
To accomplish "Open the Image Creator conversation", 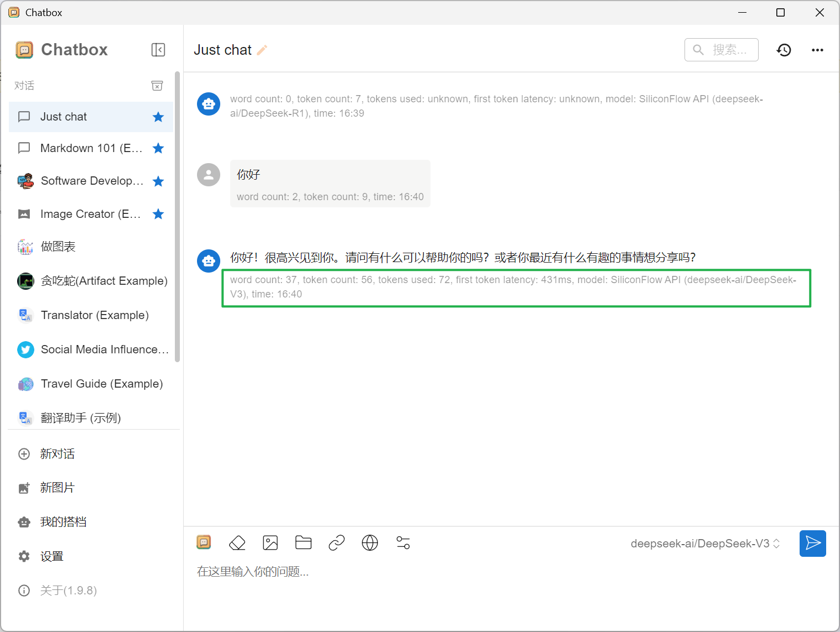I will pyautogui.click(x=91, y=214).
